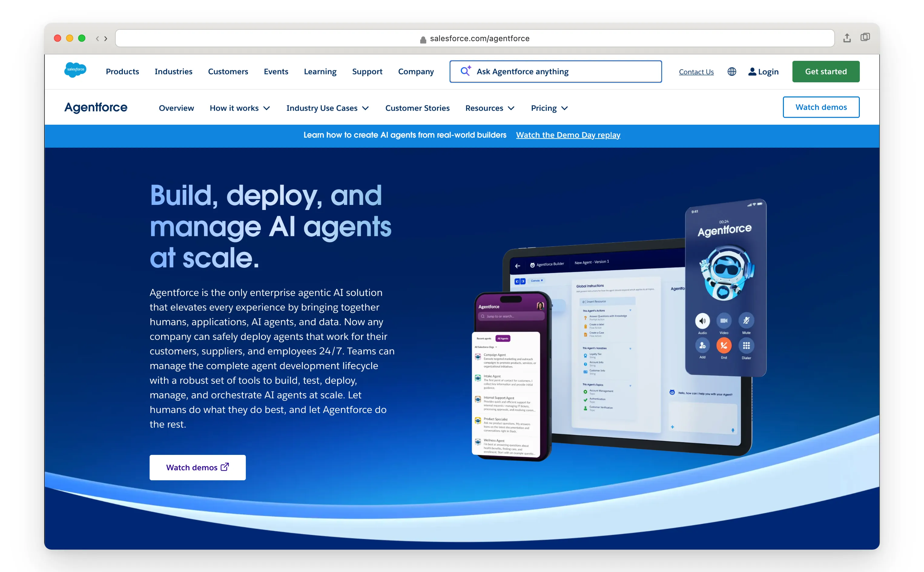Open the Support menu
The height and width of the screenshot is (572, 924).
[367, 71]
